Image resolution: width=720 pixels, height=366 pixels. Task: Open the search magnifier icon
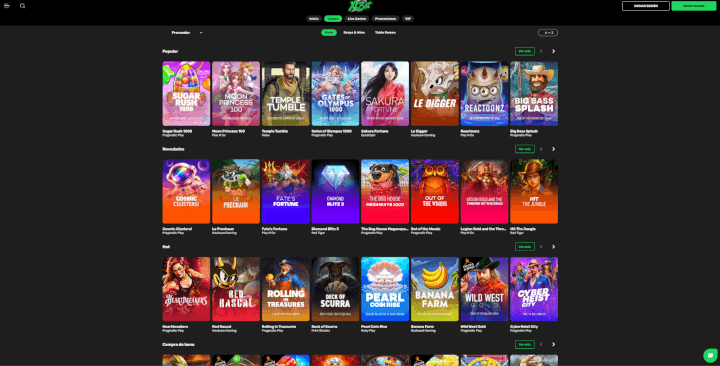(x=22, y=6)
